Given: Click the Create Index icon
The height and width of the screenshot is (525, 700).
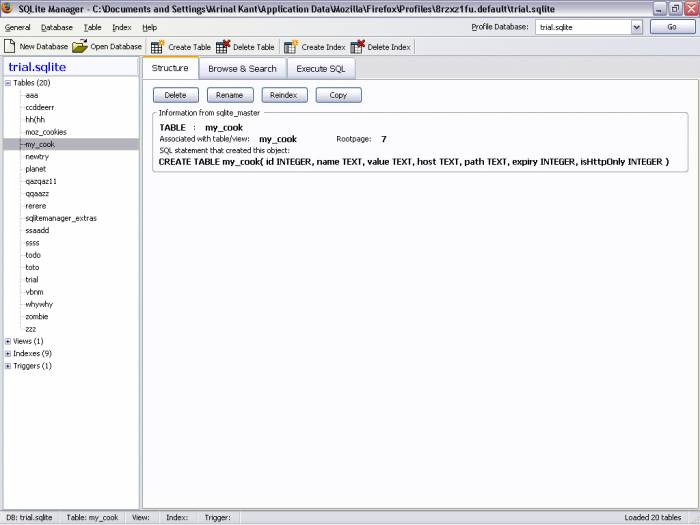Looking at the screenshot, I should pyautogui.click(x=291, y=46).
